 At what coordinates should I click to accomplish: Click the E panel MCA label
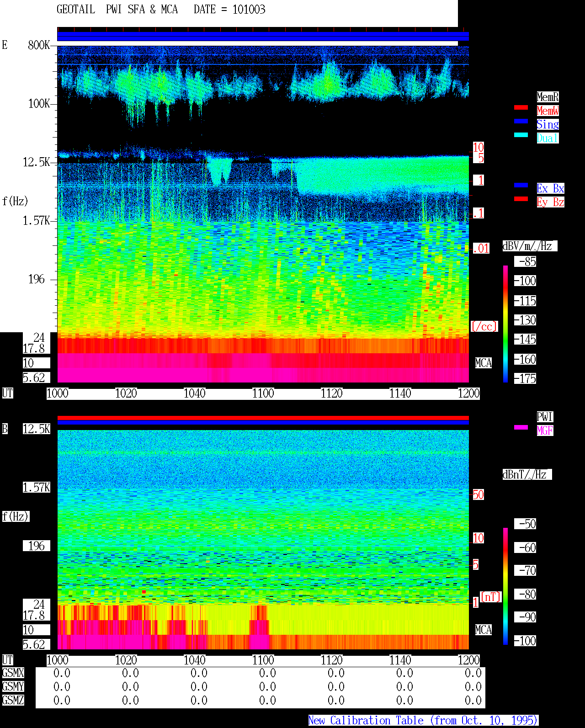coord(484,363)
